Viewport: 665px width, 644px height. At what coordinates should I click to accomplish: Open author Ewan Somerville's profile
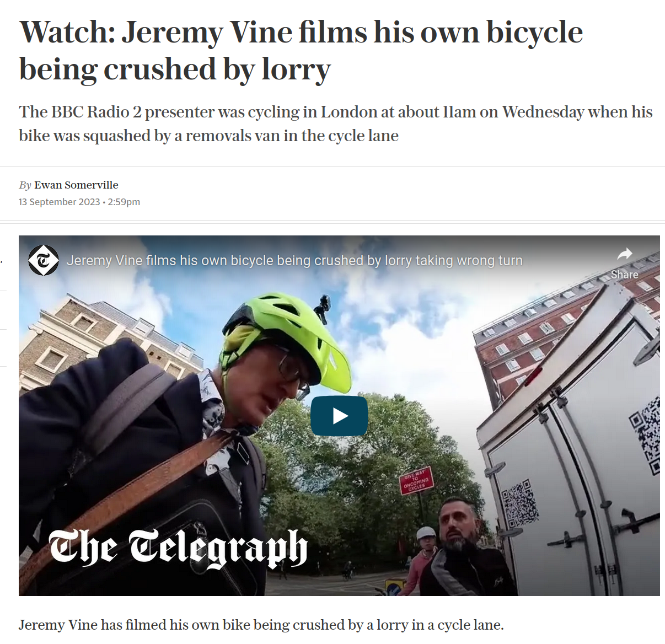[x=76, y=185]
